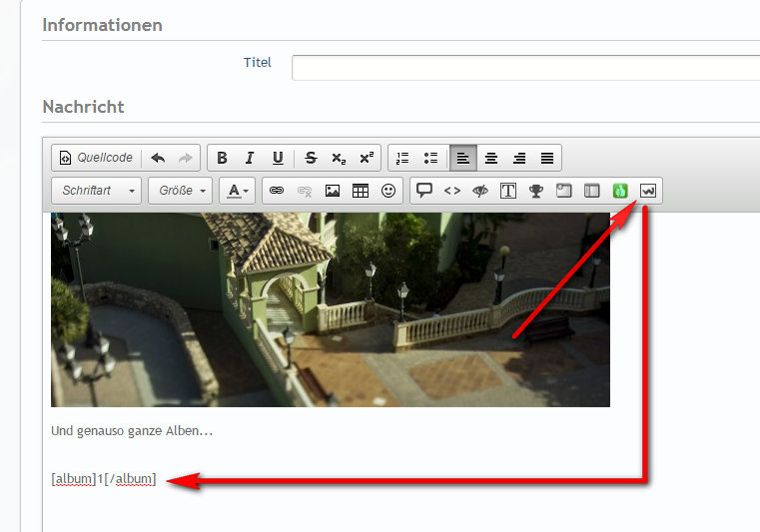Open the Größe size dropdown

pyautogui.click(x=181, y=191)
